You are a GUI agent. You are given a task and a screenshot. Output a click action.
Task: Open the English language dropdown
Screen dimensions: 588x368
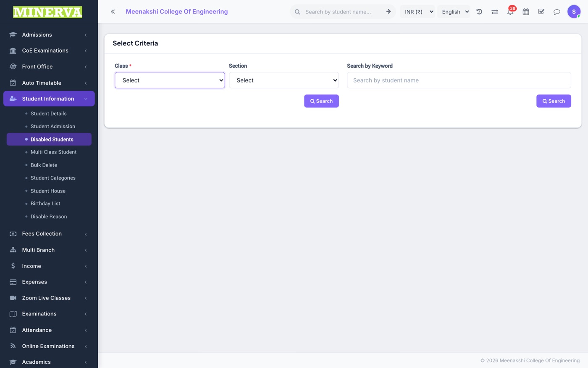coord(455,12)
